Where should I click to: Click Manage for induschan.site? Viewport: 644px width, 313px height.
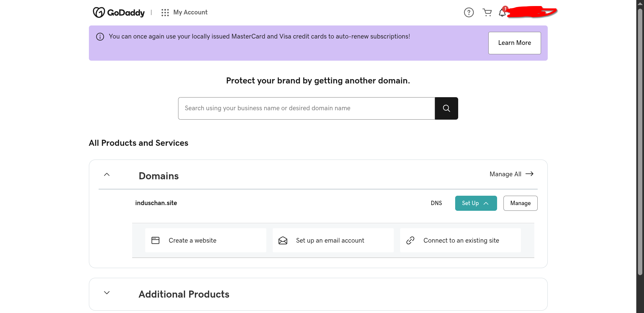pyautogui.click(x=520, y=203)
